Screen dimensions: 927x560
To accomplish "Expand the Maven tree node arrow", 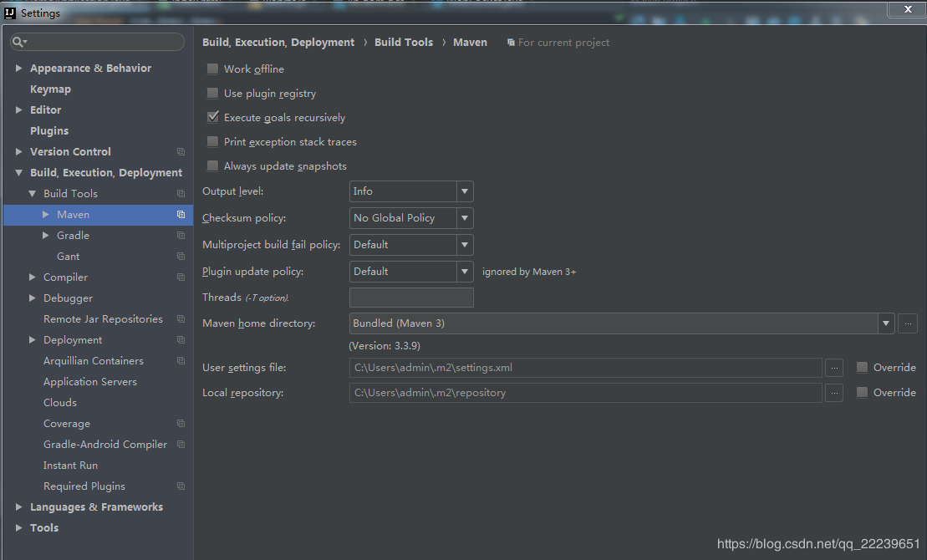I will point(47,215).
